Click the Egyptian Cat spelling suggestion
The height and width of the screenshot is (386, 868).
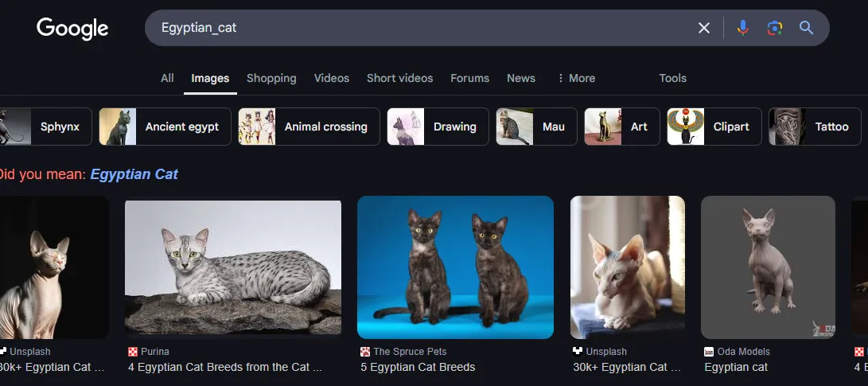[134, 174]
